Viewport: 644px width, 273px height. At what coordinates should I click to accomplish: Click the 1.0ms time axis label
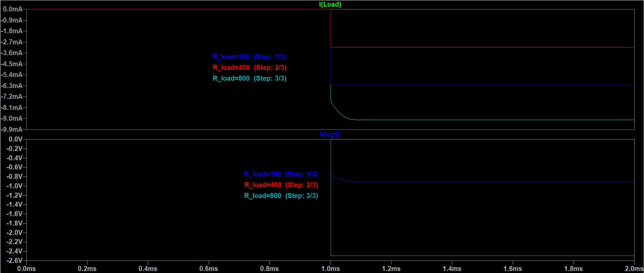pyautogui.click(x=331, y=269)
